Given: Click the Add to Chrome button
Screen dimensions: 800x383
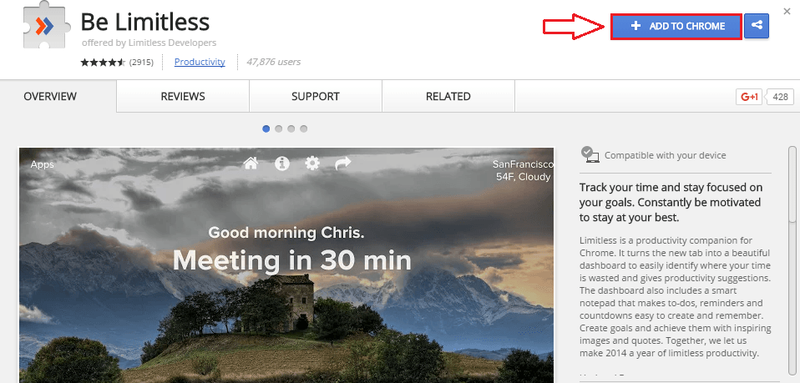Looking at the screenshot, I should (x=677, y=26).
